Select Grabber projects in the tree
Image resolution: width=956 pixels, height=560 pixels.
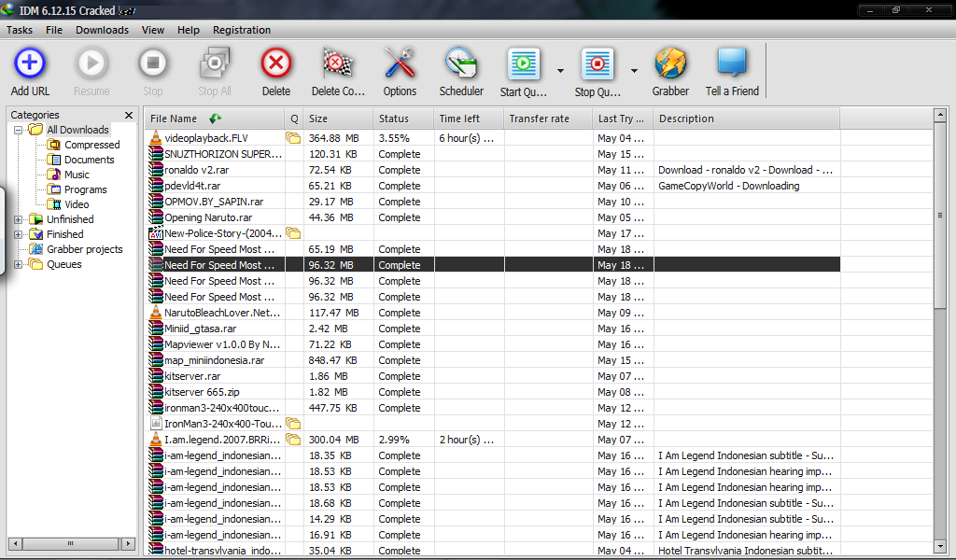(77, 249)
